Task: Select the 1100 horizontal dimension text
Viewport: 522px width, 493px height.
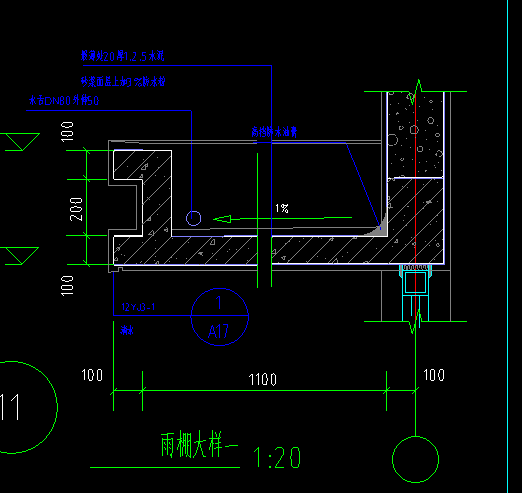Action: [x=263, y=380]
